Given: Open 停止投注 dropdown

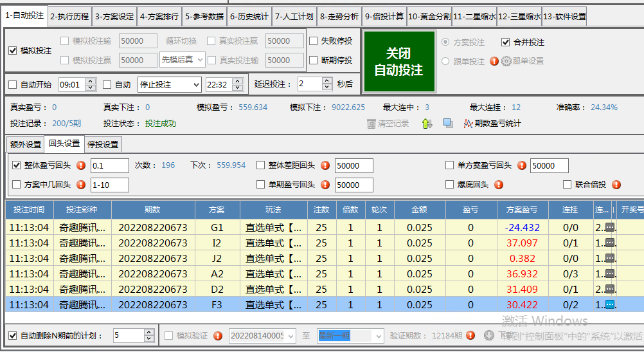Looking at the screenshot, I should [170, 85].
